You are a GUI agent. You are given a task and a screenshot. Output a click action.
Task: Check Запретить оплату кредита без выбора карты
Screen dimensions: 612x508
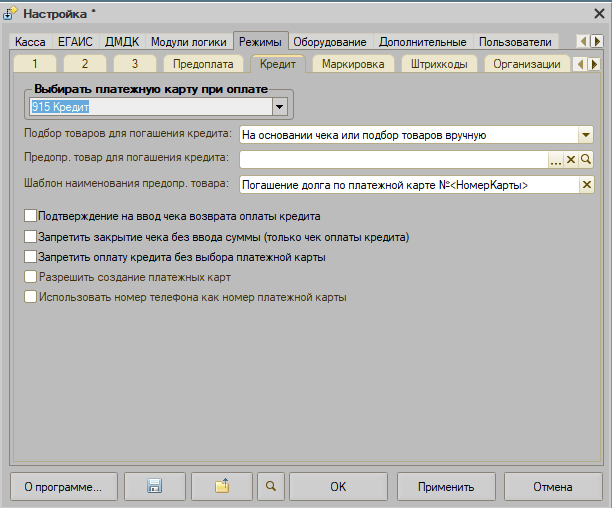click(x=30, y=256)
